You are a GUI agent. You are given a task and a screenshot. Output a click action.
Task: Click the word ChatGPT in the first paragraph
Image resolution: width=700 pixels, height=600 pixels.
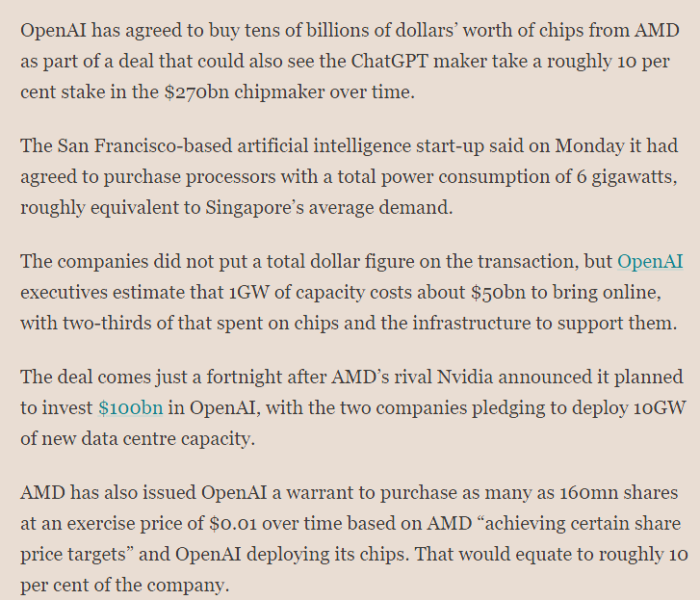[x=389, y=62]
